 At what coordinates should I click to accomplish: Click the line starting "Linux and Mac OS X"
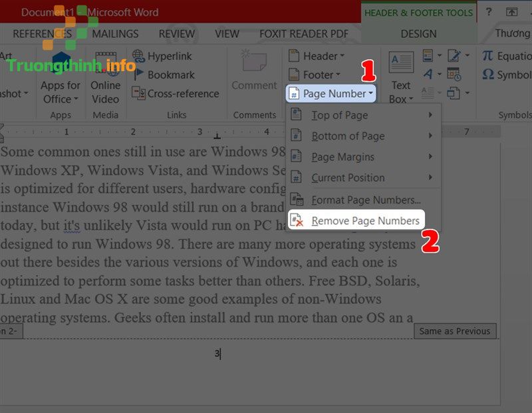191,299
